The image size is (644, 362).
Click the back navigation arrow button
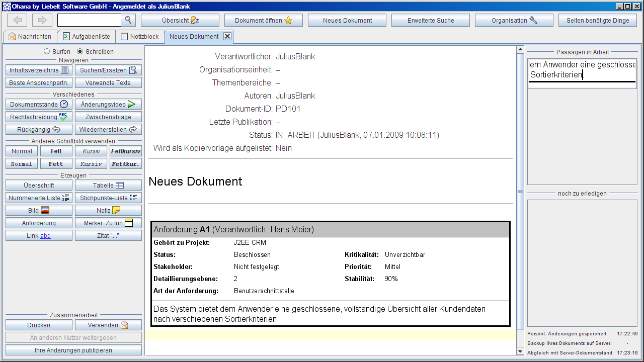click(17, 20)
